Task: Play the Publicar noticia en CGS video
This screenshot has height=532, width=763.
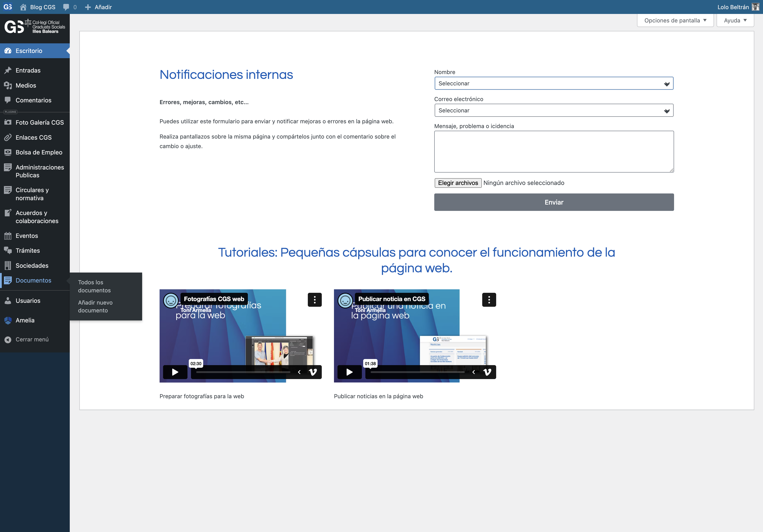Action: 350,372
